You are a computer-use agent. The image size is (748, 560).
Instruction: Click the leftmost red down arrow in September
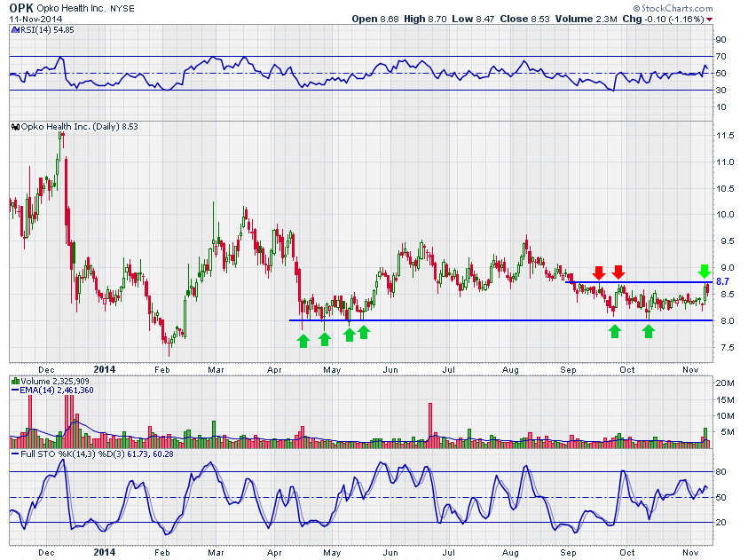tap(599, 271)
